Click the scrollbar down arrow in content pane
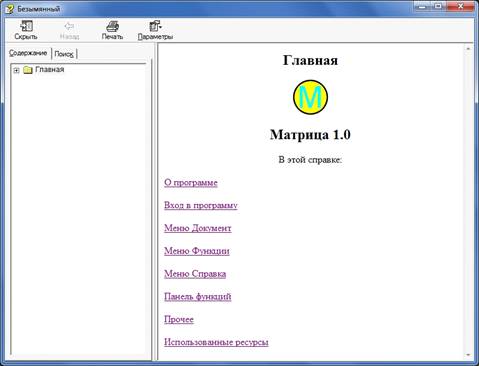Viewport: 479px width, 366px height. click(x=468, y=355)
